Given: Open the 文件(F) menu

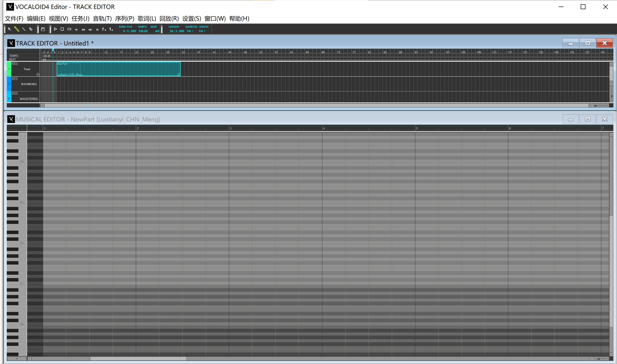Looking at the screenshot, I should 14,19.
